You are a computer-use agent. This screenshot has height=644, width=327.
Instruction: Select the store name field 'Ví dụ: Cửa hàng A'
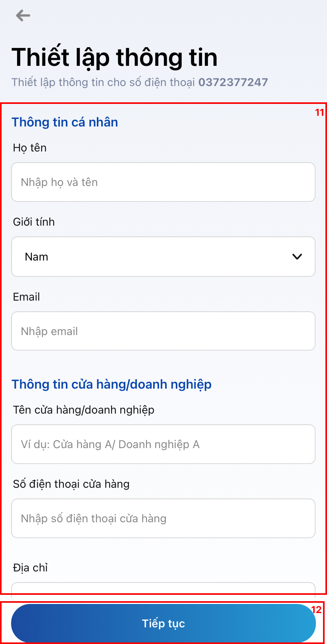(x=163, y=444)
